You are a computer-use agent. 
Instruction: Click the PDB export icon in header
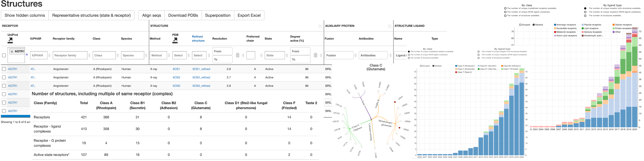coord(175,40)
